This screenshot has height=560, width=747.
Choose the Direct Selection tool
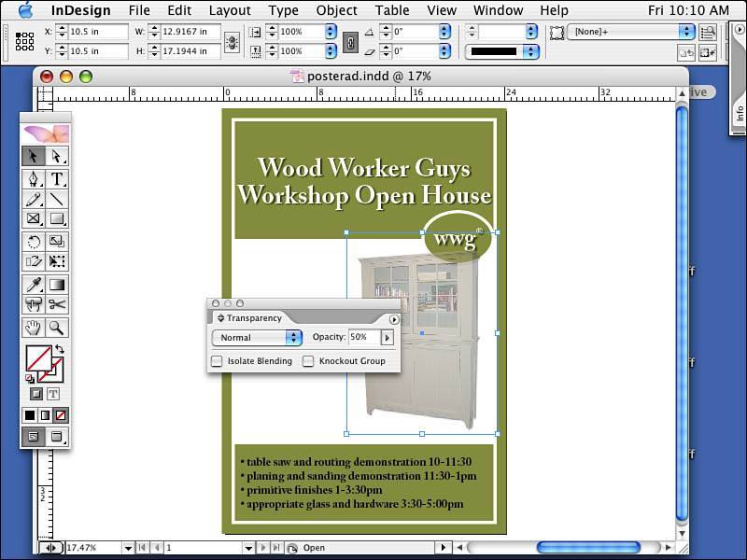tap(57, 156)
